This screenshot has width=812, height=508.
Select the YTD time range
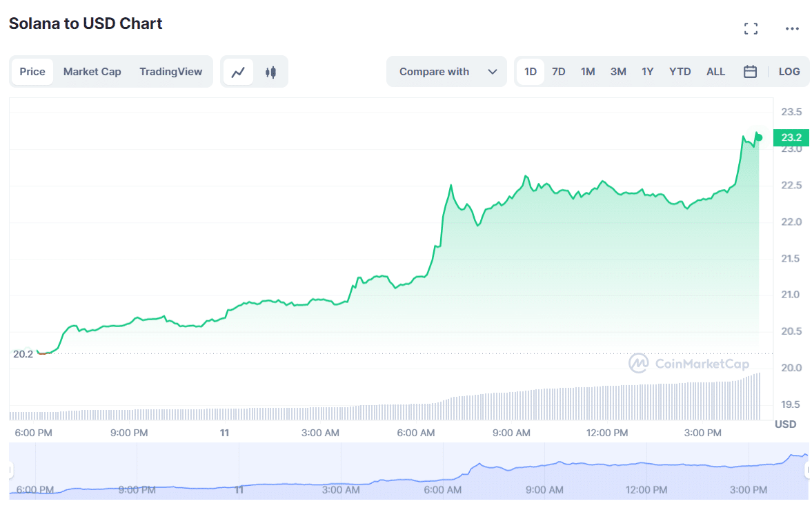pyautogui.click(x=680, y=72)
